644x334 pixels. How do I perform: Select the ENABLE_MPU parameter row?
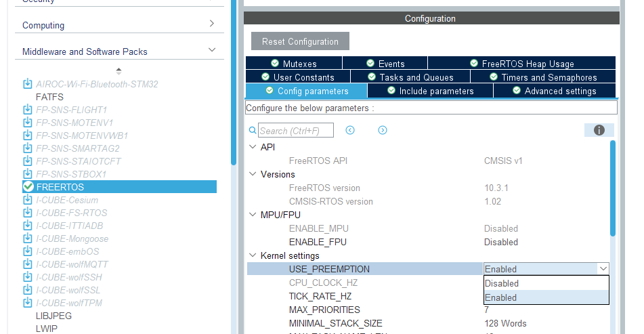coord(429,228)
